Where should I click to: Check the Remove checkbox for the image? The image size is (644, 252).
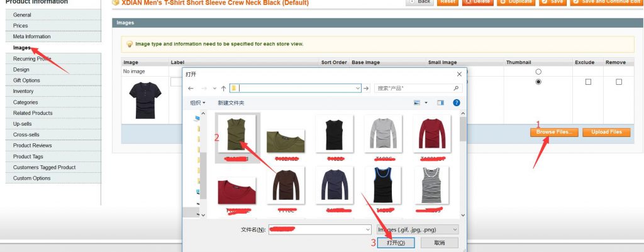click(x=619, y=82)
